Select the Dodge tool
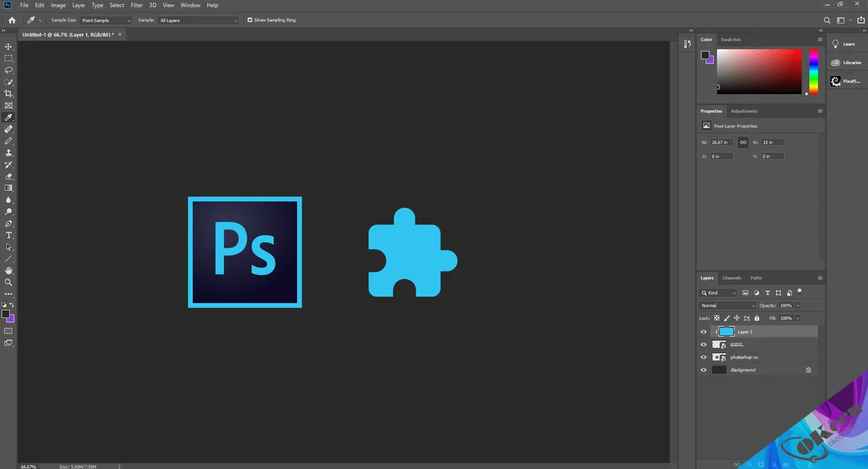868x469 pixels. [x=9, y=212]
